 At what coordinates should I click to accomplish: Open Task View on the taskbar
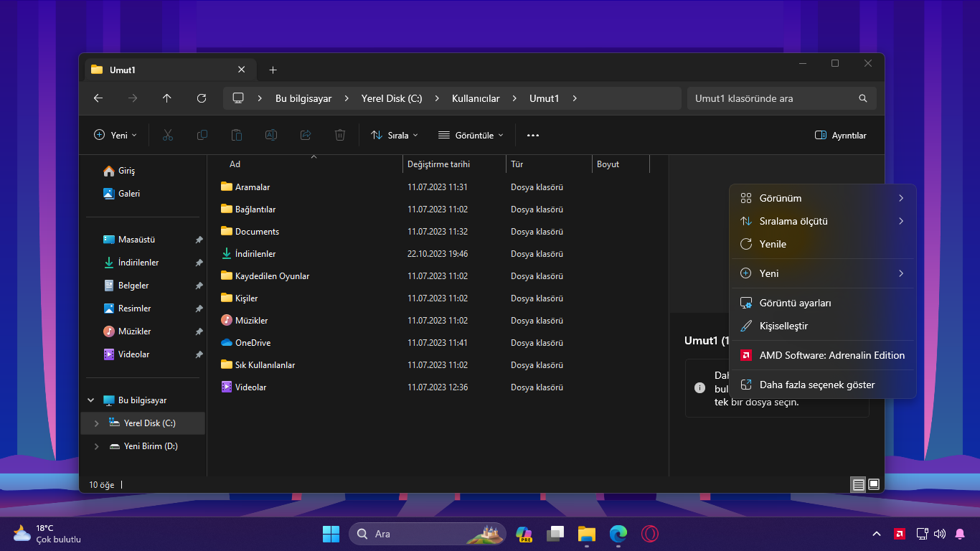[555, 534]
